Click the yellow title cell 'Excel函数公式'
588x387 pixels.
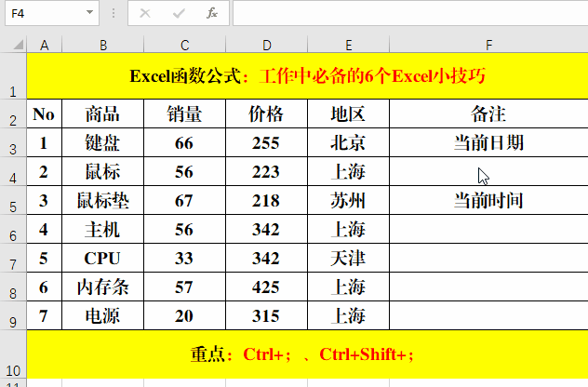click(308, 76)
